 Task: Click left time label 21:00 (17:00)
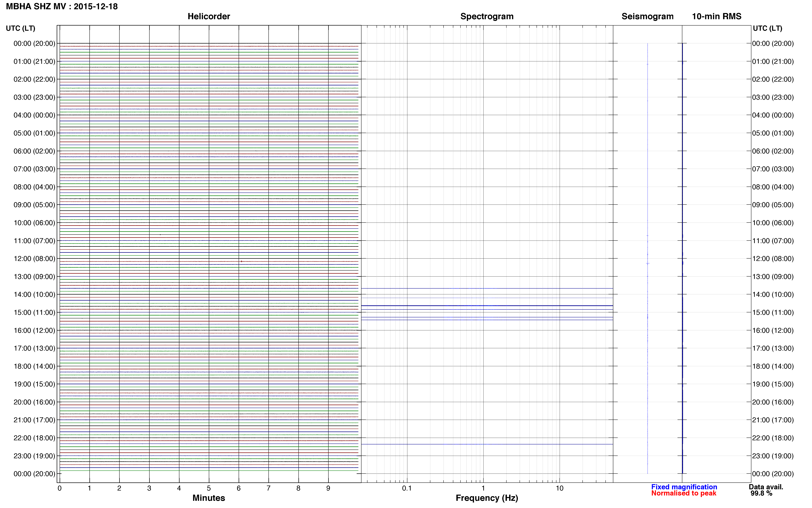[34, 420]
